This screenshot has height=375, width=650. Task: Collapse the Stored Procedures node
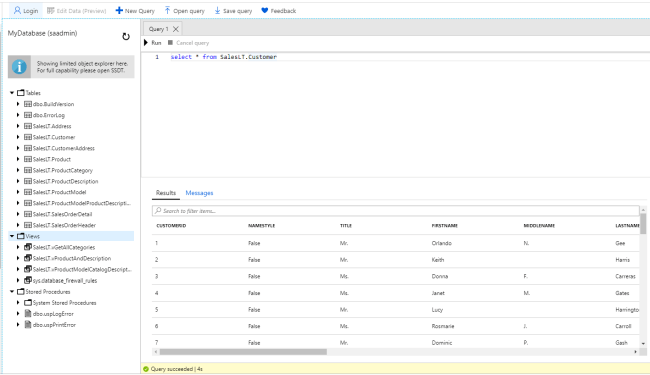(x=12, y=292)
